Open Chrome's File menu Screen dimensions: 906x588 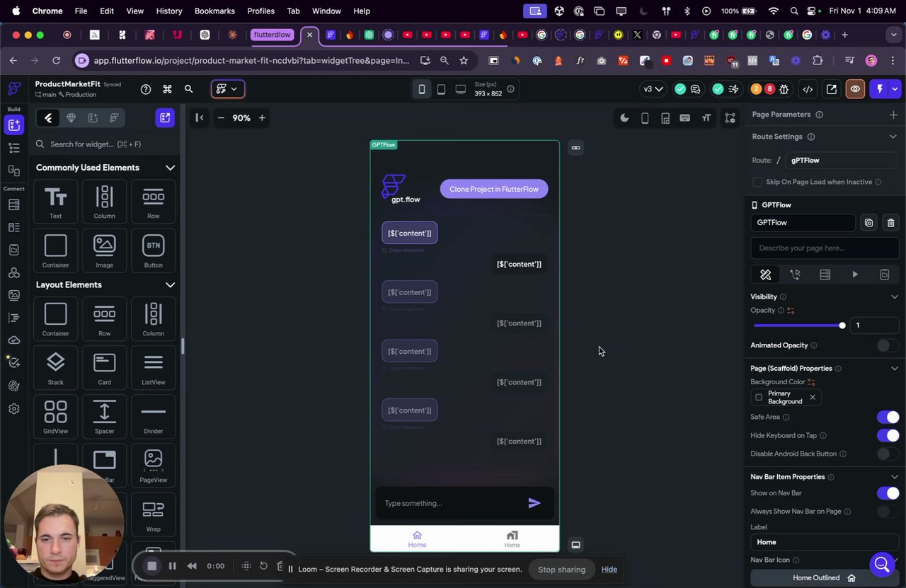click(81, 11)
